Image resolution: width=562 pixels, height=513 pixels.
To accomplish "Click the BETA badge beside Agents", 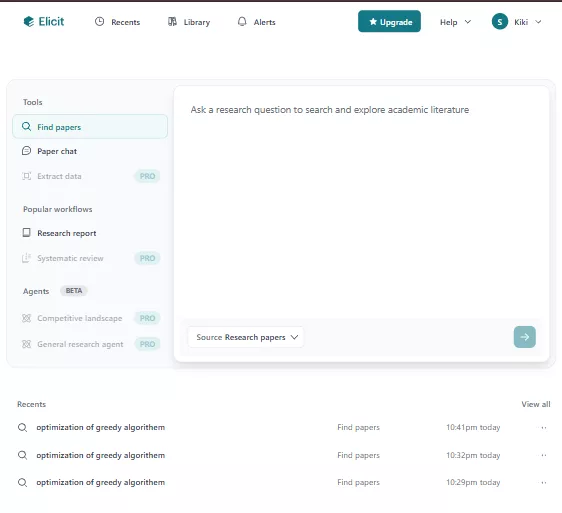I will pos(74,291).
